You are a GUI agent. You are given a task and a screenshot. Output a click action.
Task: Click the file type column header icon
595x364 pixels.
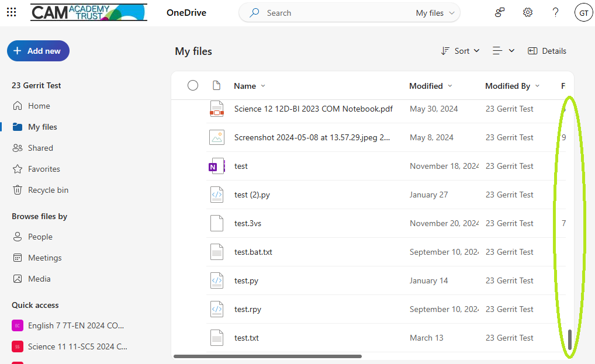pyautogui.click(x=216, y=86)
